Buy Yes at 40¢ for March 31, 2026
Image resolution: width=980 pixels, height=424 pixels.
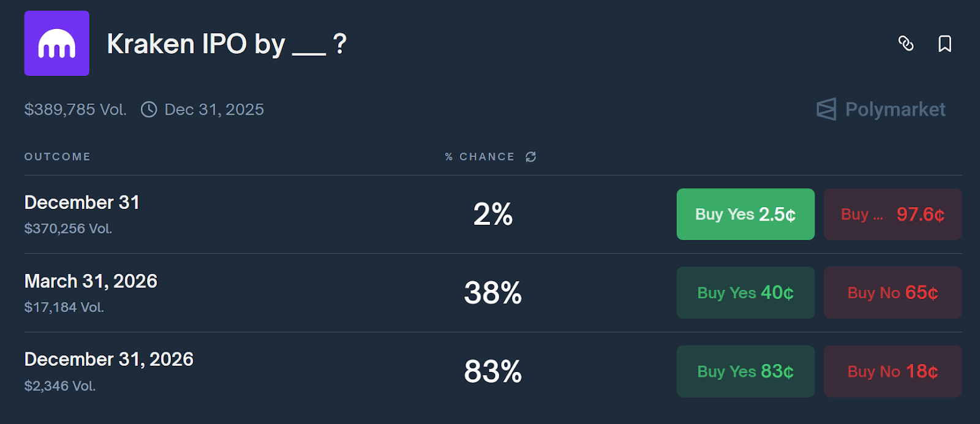tap(745, 293)
